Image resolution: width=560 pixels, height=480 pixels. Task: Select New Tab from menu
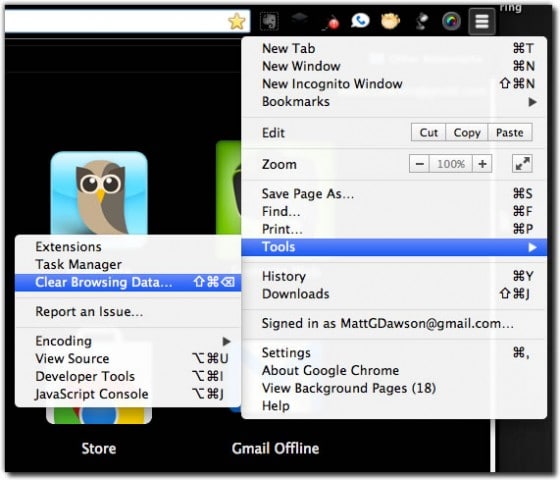click(394, 48)
